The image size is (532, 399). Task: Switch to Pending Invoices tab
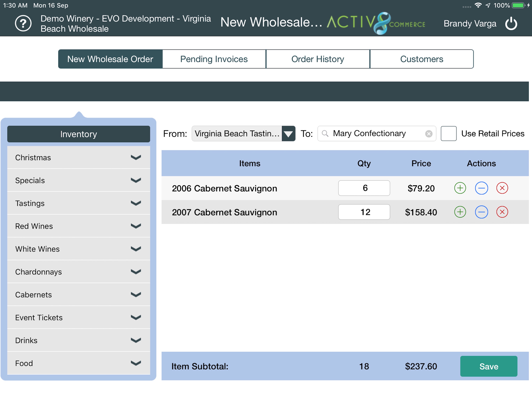coord(214,59)
